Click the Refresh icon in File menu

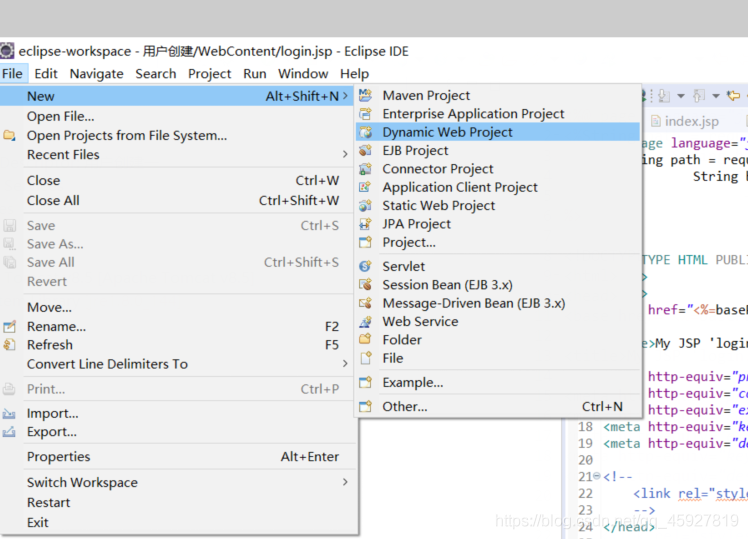tap(9, 345)
